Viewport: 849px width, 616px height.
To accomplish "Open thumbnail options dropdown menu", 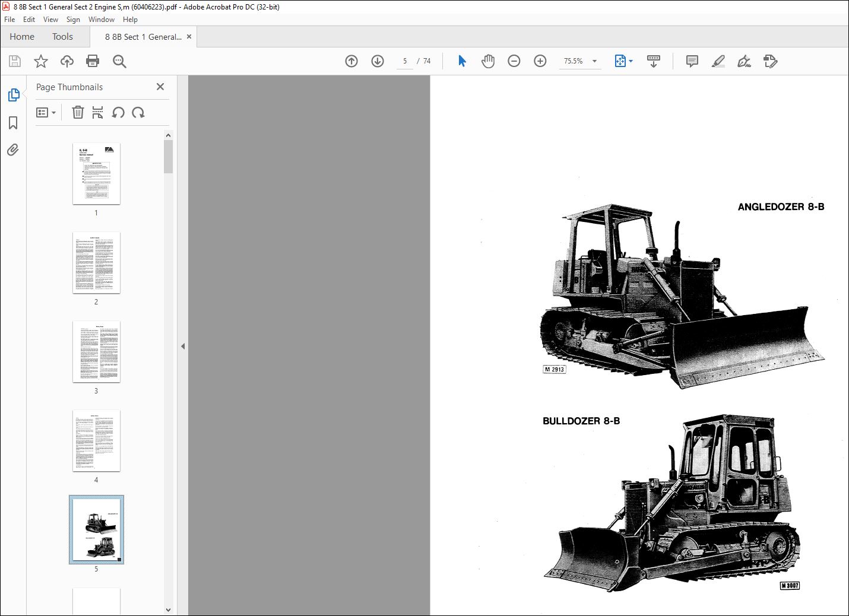I will coord(46,112).
